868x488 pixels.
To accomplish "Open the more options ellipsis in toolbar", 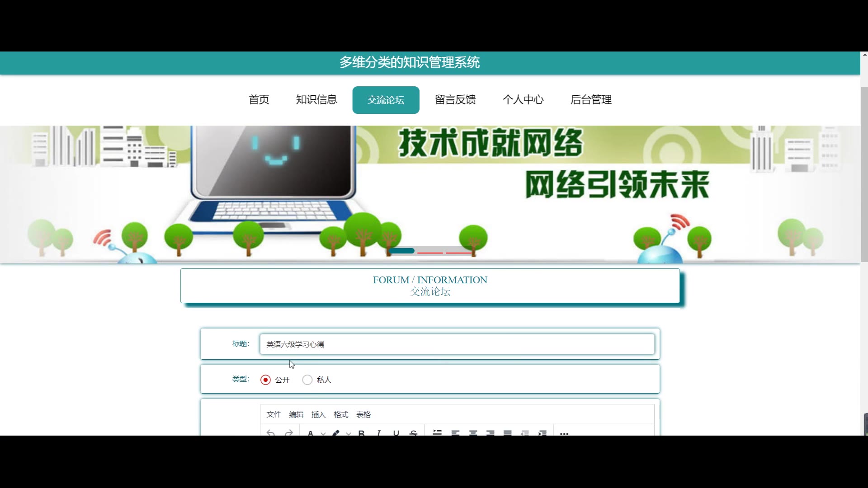I will coord(564,433).
